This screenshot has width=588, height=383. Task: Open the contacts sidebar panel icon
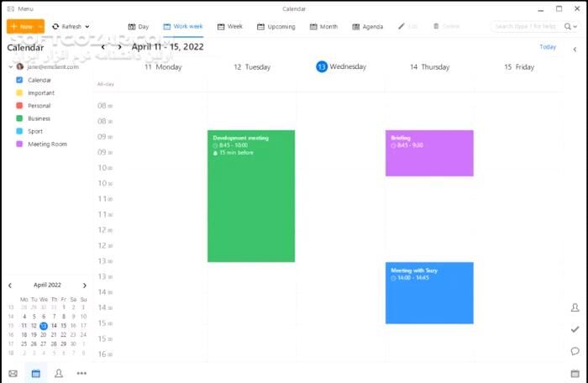click(575, 308)
